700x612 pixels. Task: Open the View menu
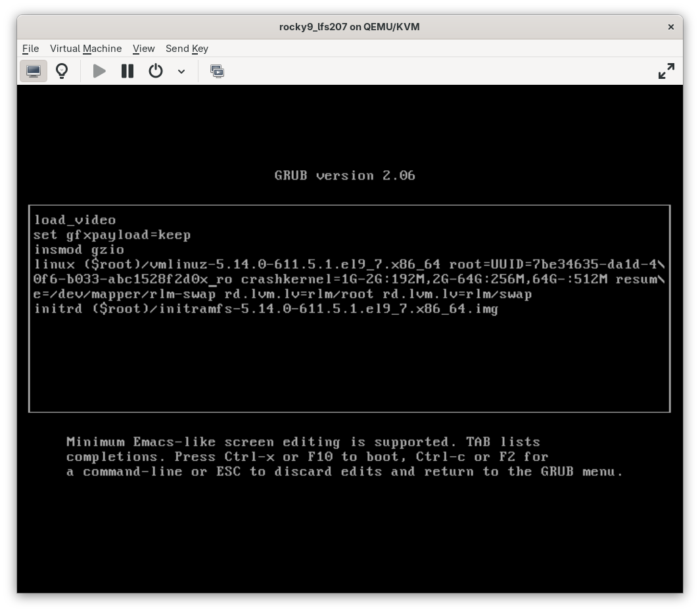(143, 49)
